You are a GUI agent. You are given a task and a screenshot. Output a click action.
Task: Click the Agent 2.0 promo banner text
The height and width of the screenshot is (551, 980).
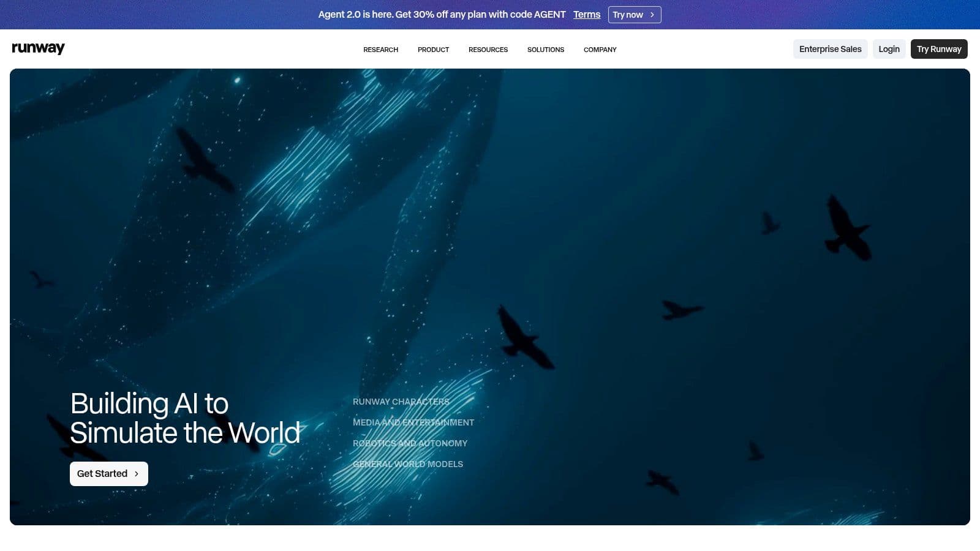click(x=442, y=15)
